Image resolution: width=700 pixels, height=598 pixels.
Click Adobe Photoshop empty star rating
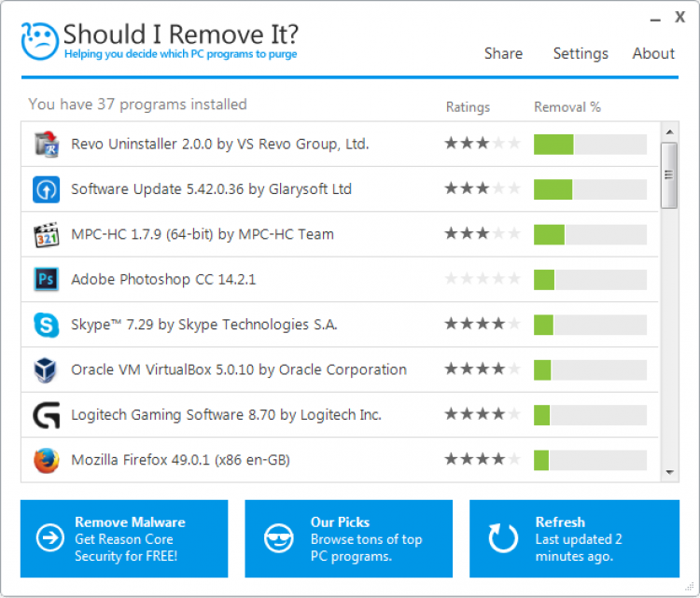483,278
